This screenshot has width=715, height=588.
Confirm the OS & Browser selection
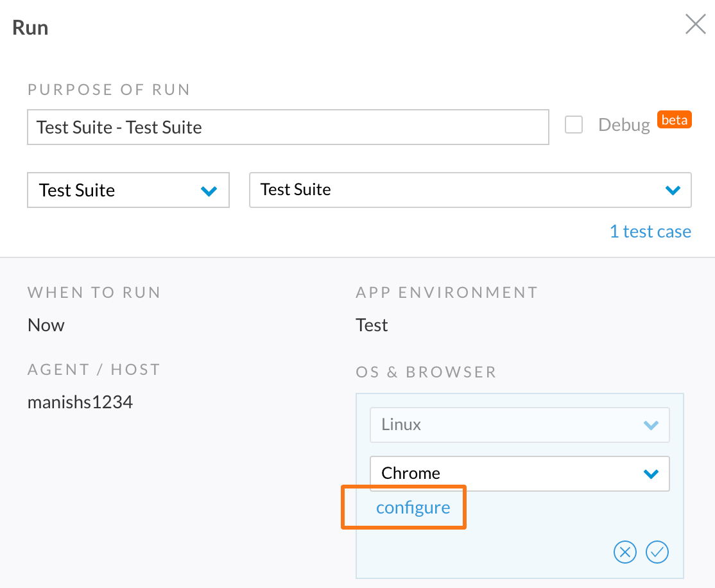(657, 552)
